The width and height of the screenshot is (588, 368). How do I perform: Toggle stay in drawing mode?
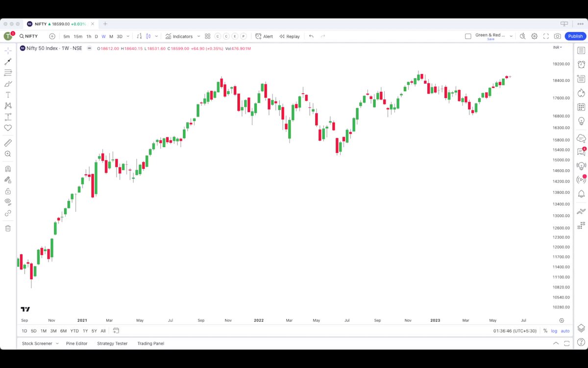pyautogui.click(x=8, y=180)
